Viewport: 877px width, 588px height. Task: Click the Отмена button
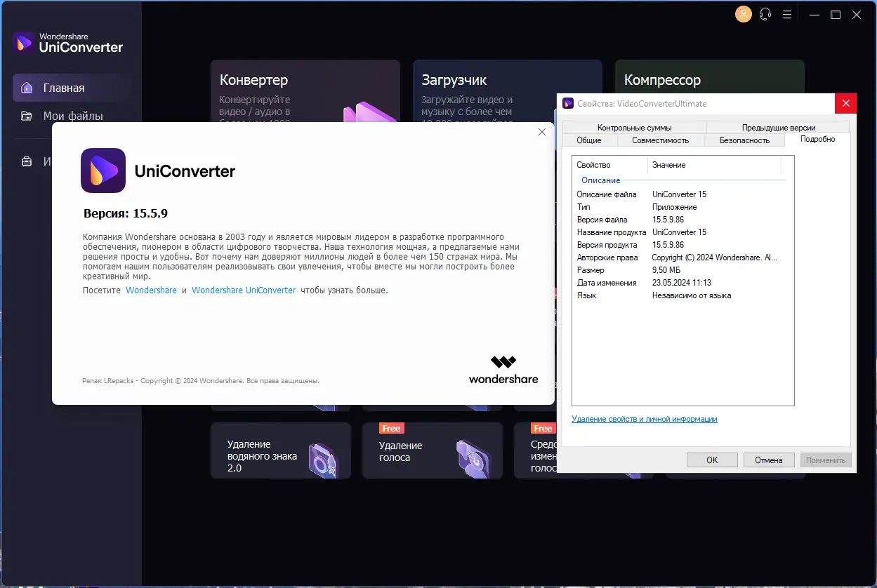pos(769,460)
